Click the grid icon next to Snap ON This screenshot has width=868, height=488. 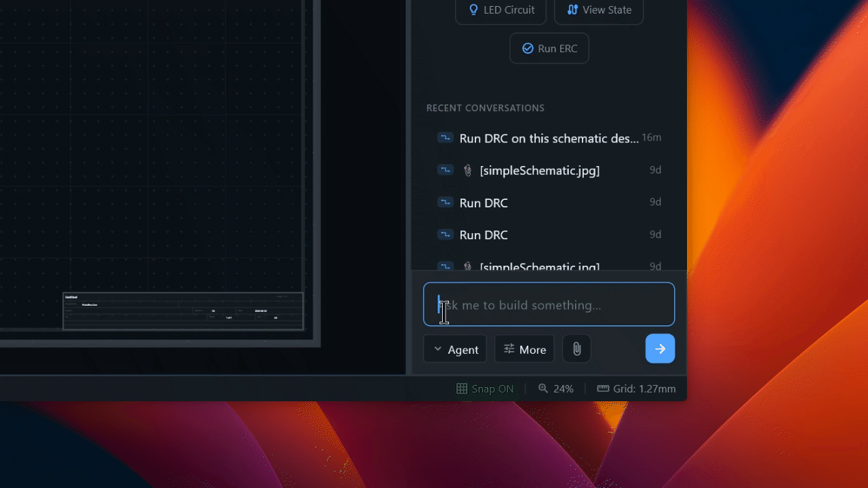tap(462, 388)
